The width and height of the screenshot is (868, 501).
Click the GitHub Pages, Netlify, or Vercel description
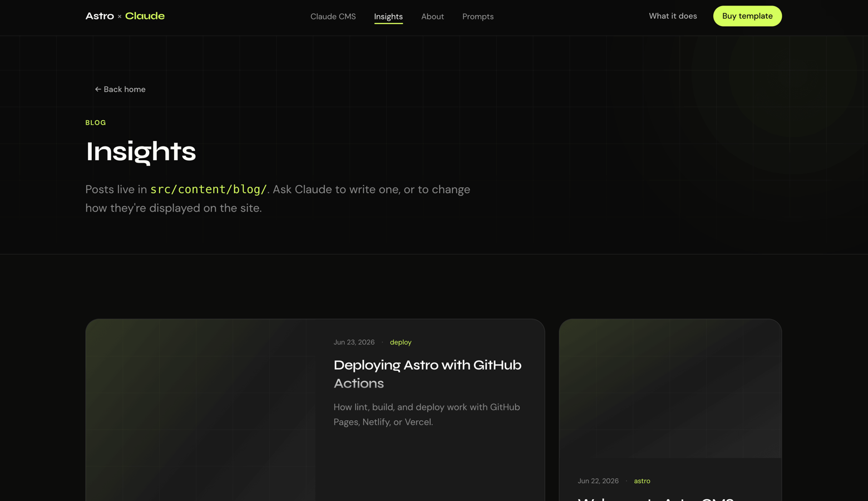pyautogui.click(x=427, y=415)
